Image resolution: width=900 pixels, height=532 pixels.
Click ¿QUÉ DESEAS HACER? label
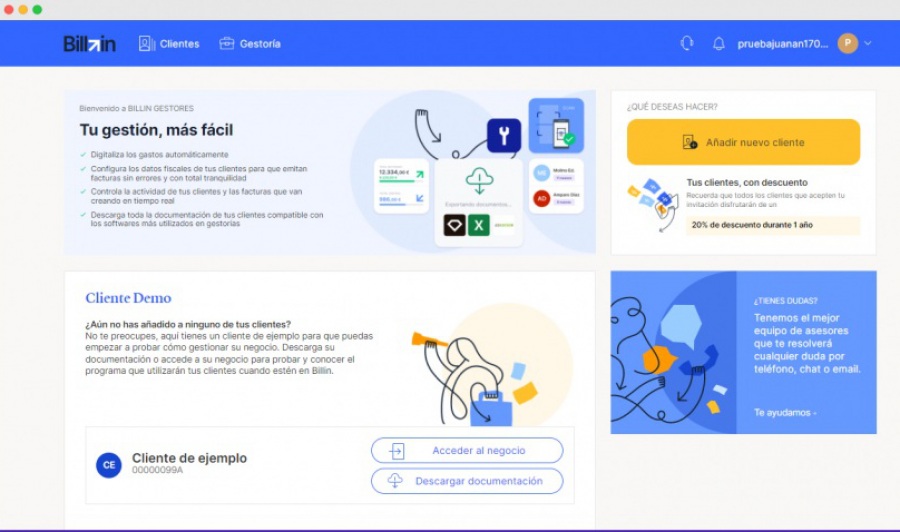pyautogui.click(x=672, y=107)
